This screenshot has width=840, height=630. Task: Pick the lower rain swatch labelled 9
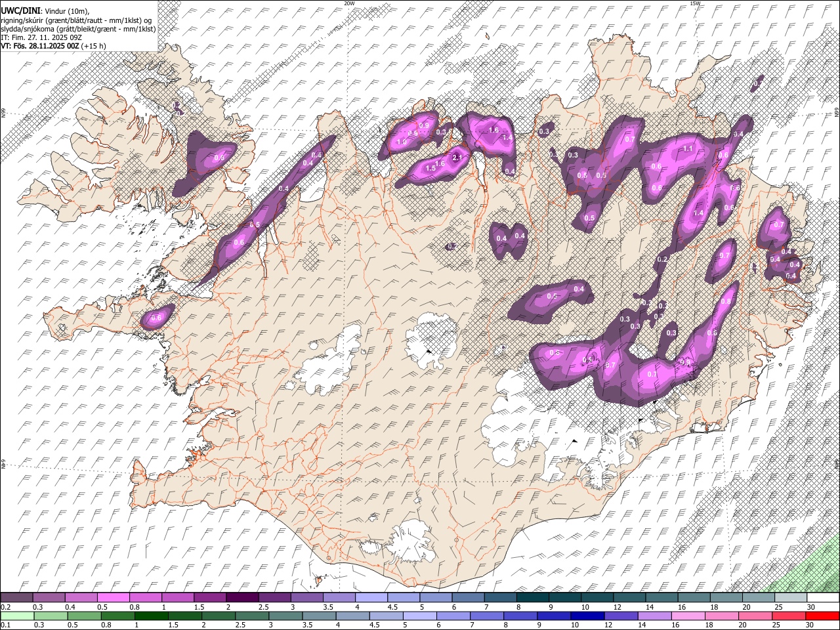point(555,616)
